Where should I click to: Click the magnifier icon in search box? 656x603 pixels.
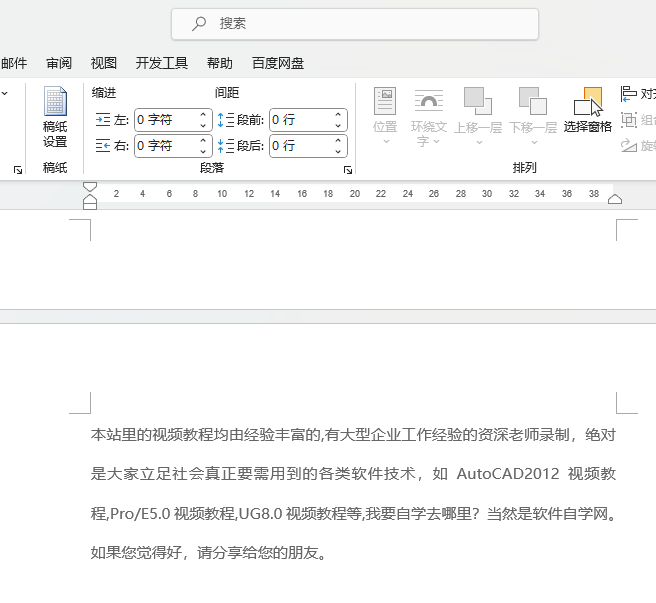pos(199,23)
